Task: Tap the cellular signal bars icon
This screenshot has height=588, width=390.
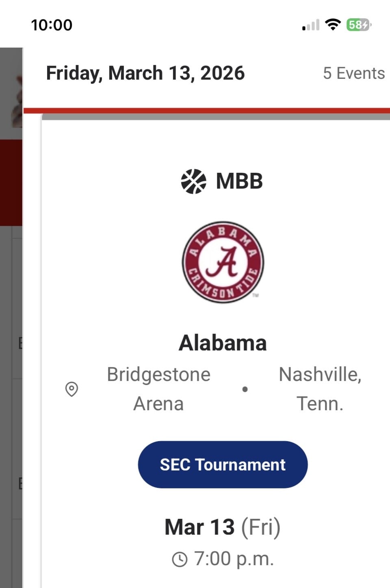Action: point(311,25)
